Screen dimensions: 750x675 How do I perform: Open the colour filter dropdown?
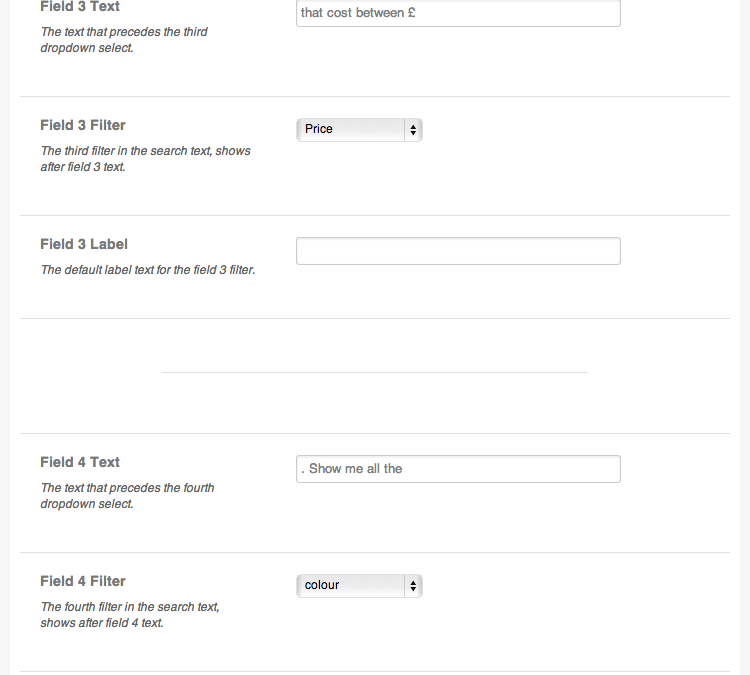tap(359, 586)
